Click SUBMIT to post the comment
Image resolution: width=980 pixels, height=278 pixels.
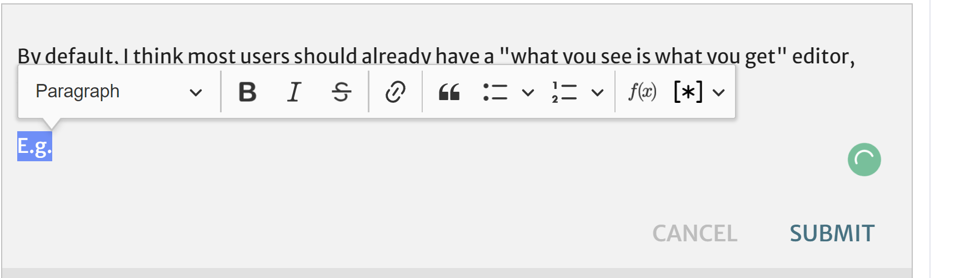click(x=832, y=234)
